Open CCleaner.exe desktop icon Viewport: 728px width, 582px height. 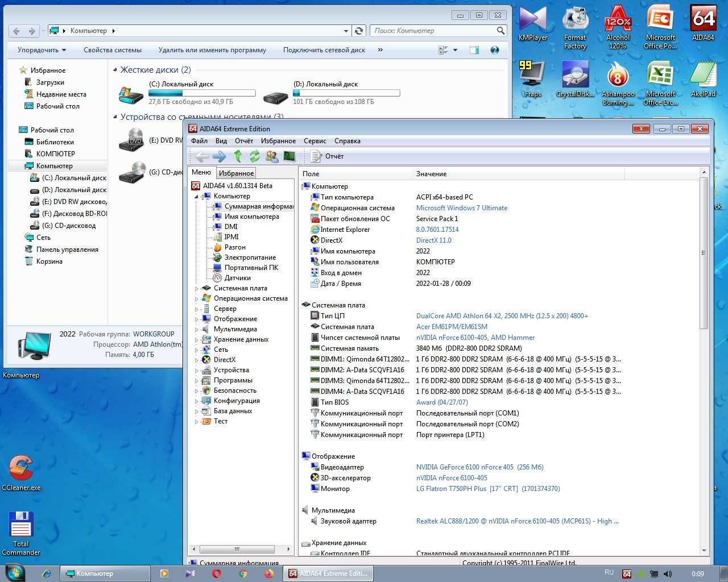pos(21,473)
